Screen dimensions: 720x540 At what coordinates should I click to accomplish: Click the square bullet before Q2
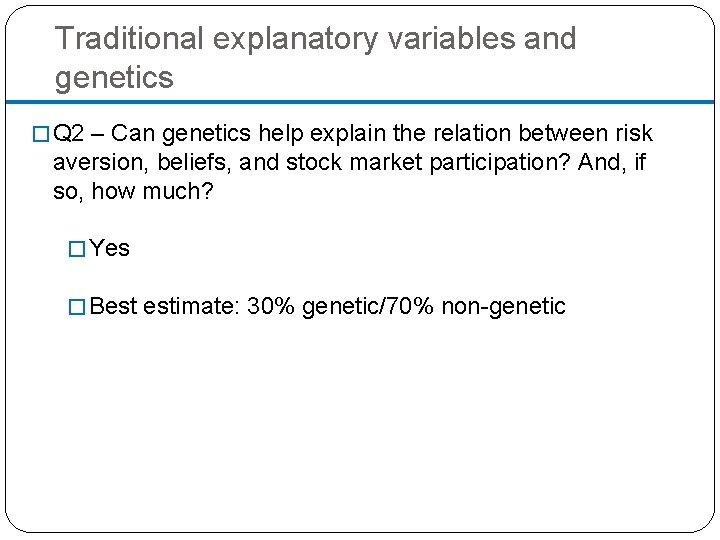coord(42,135)
